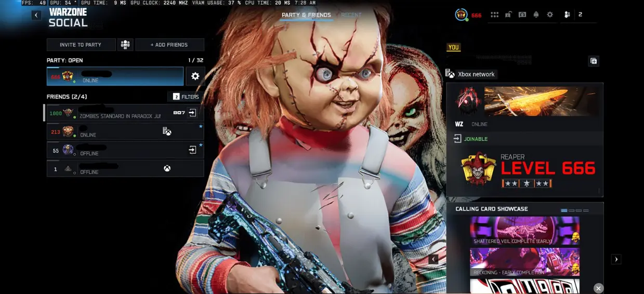Switch to the Recent tab
The height and width of the screenshot is (294, 644).
pyautogui.click(x=351, y=15)
